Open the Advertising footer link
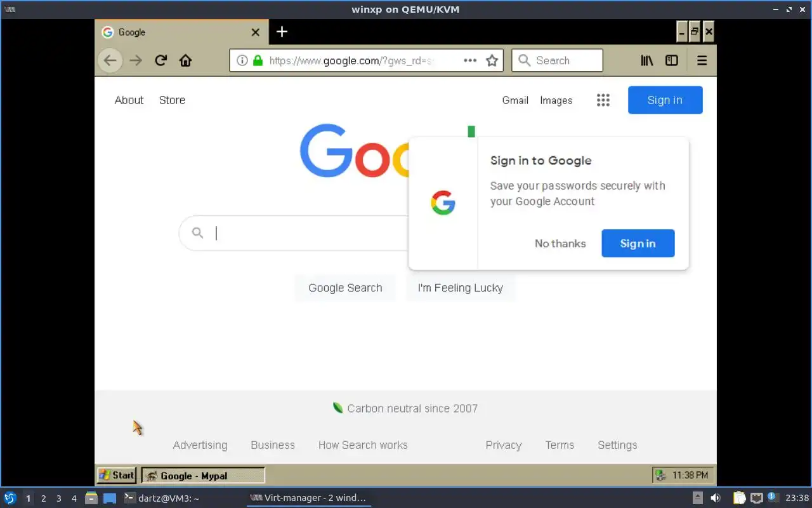The height and width of the screenshot is (508, 812). (x=200, y=445)
